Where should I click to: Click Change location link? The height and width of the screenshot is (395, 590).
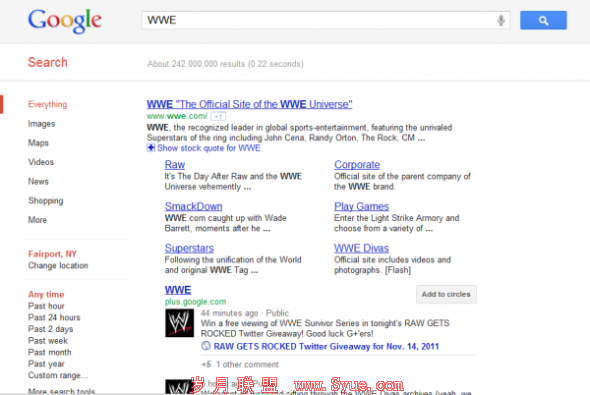click(x=58, y=266)
